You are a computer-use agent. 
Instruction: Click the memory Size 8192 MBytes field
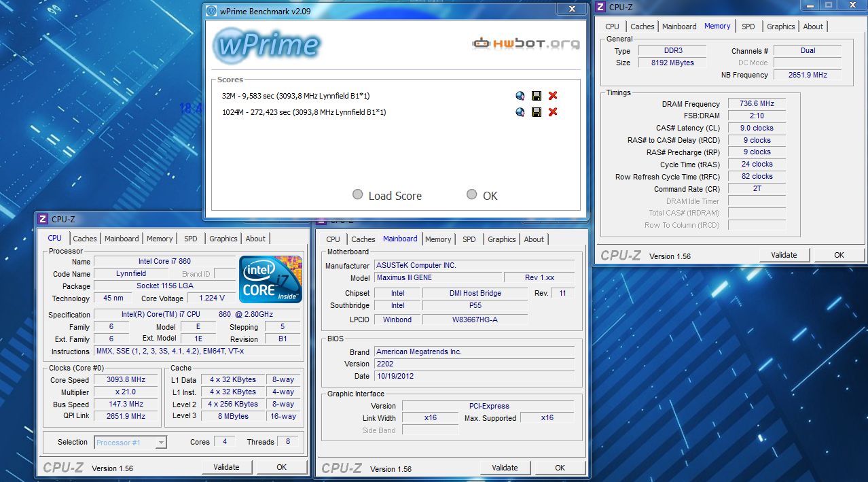[x=674, y=63]
